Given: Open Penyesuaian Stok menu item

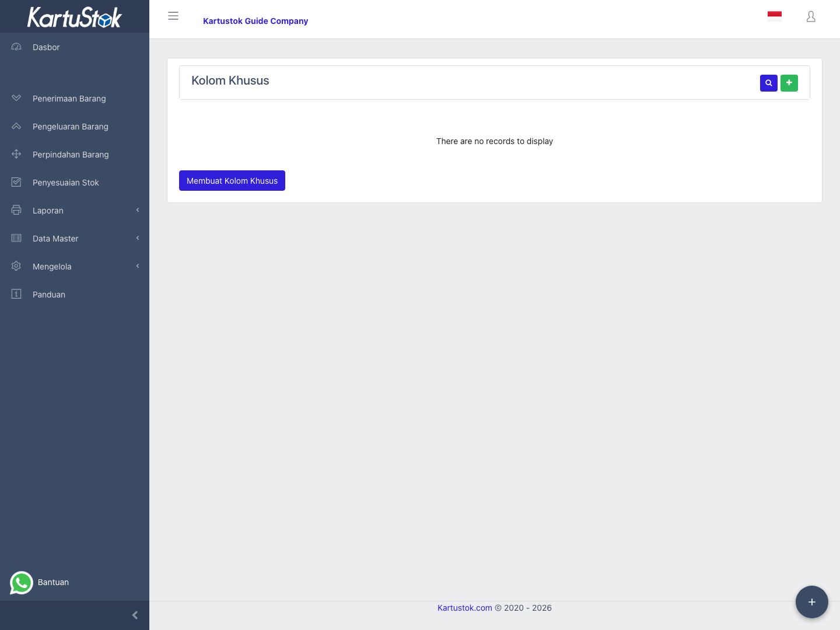Looking at the screenshot, I should point(75,183).
